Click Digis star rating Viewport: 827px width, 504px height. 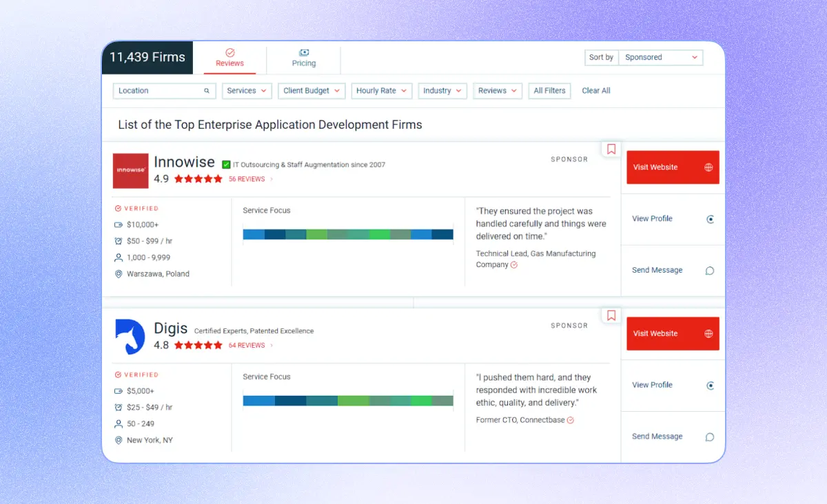pos(198,346)
